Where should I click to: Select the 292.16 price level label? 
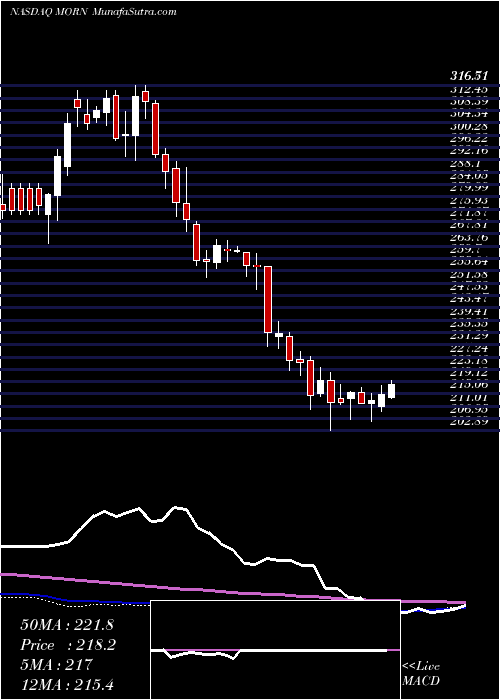470,151
